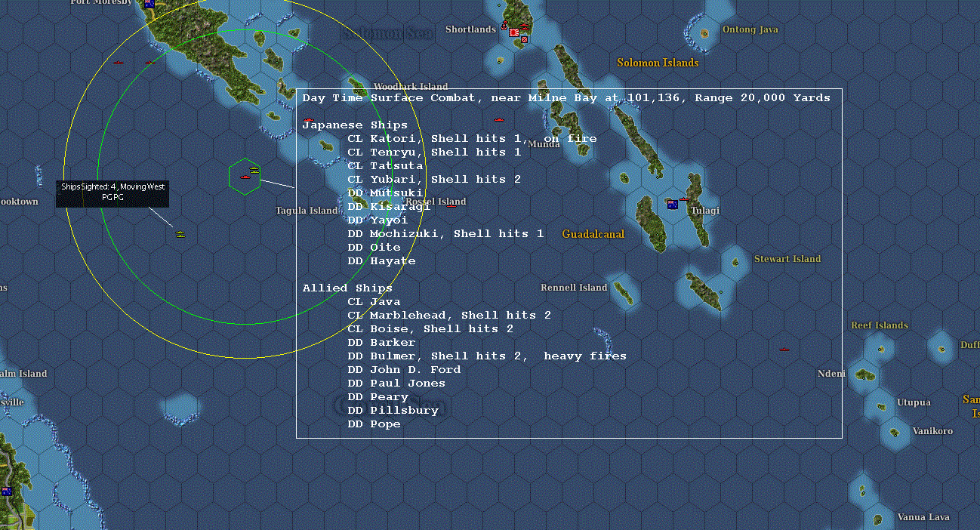Select the Ontong Java atoll dot
980x530 pixels.
click(704, 34)
